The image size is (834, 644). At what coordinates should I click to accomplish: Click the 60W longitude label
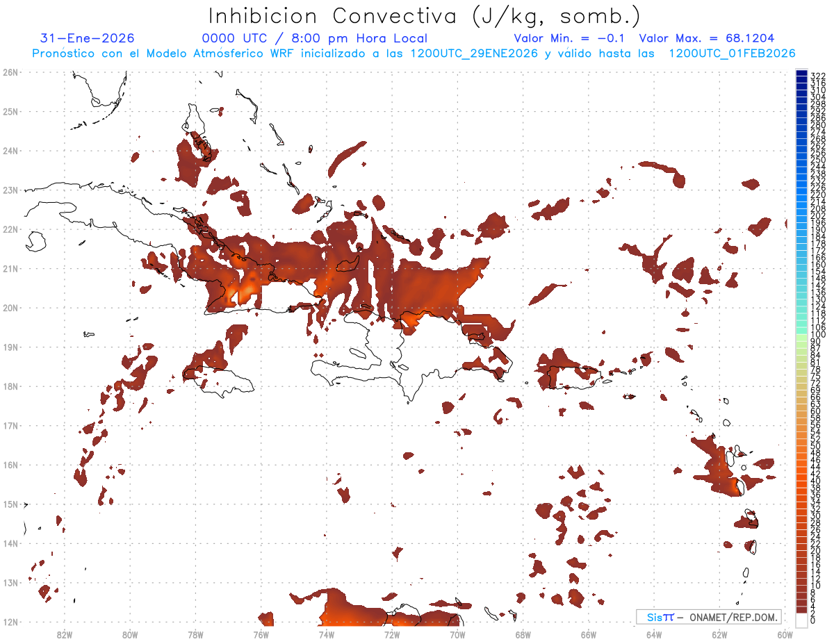tap(785, 634)
